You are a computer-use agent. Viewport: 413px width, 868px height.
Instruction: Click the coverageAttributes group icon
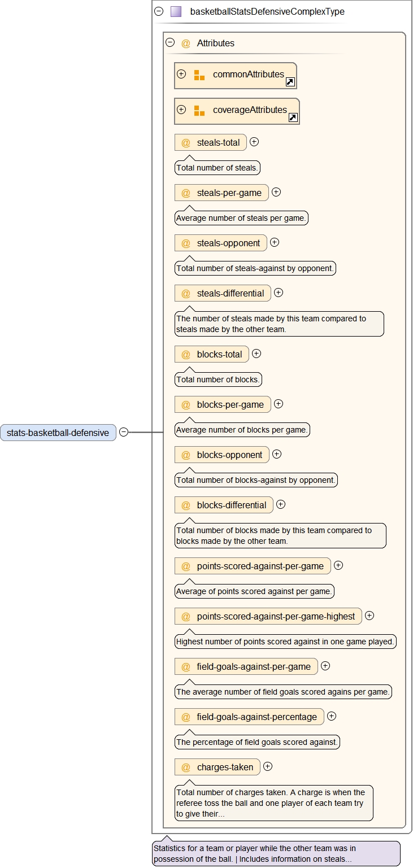[x=199, y=111]
